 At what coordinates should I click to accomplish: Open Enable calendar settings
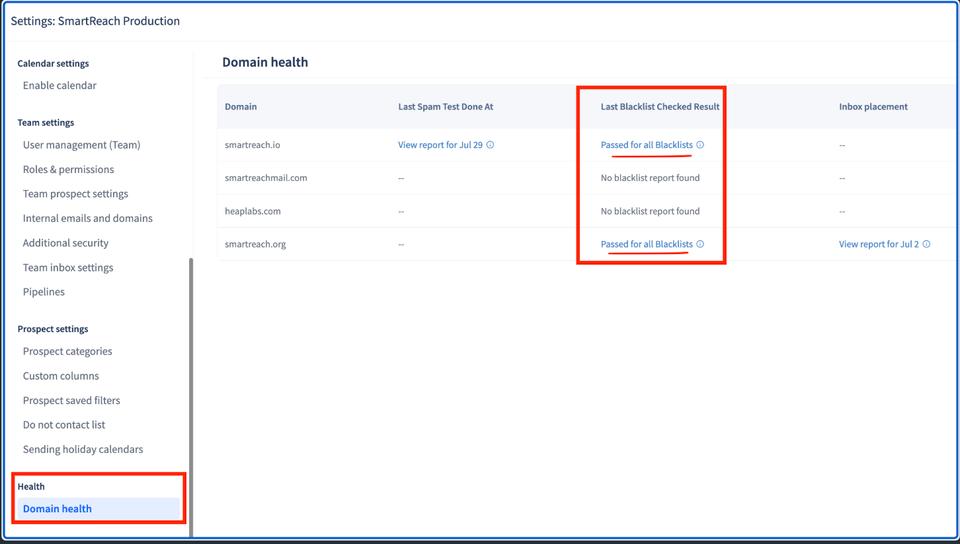tap(59, 86)
